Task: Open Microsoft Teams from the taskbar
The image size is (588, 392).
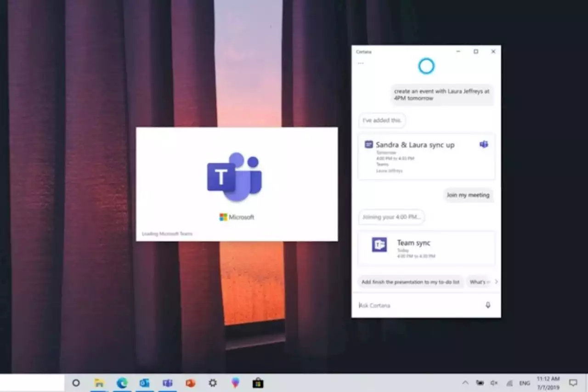Action: (x=168, y=383)
